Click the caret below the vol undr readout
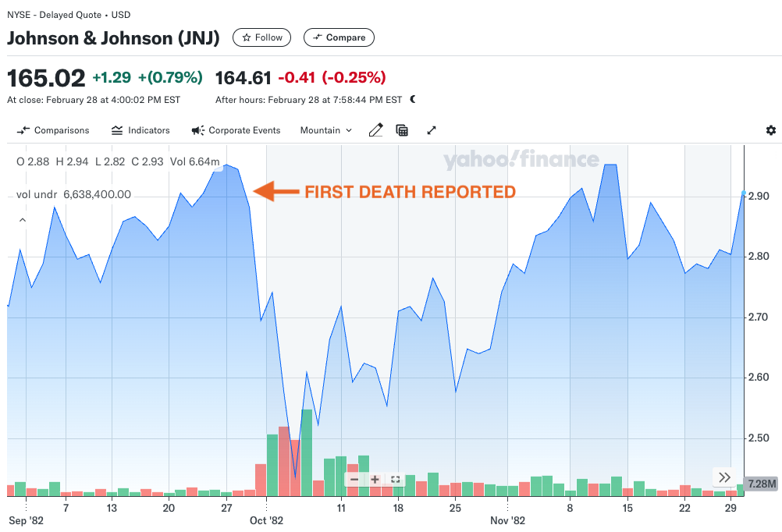This screenshot has width=782, height=532. click(x=23, y=220)
